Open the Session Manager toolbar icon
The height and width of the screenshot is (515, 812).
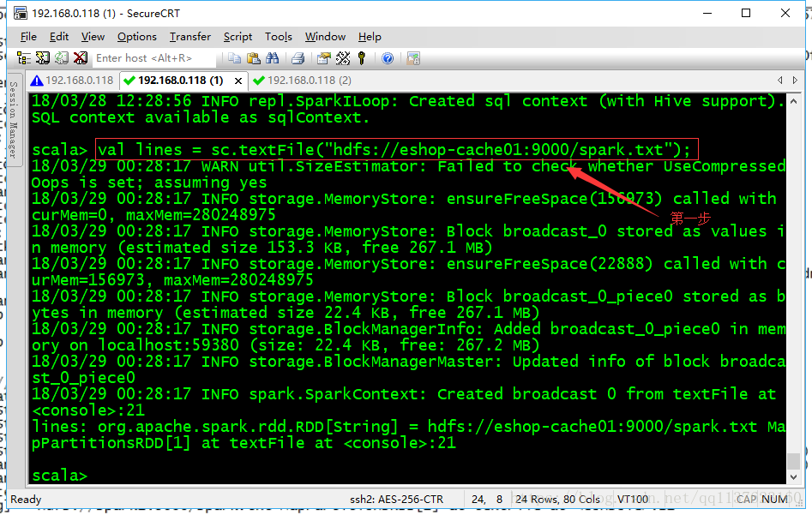click(24, 58)
